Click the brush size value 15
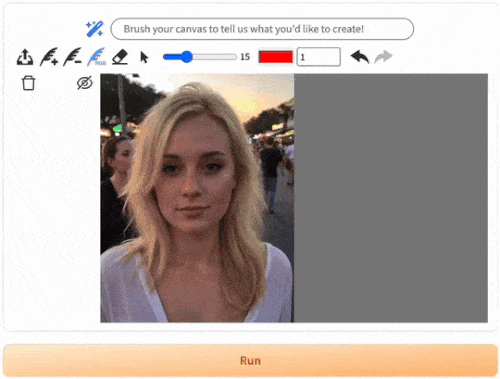This screenshot has height=379, width=500. pos(245,57)
